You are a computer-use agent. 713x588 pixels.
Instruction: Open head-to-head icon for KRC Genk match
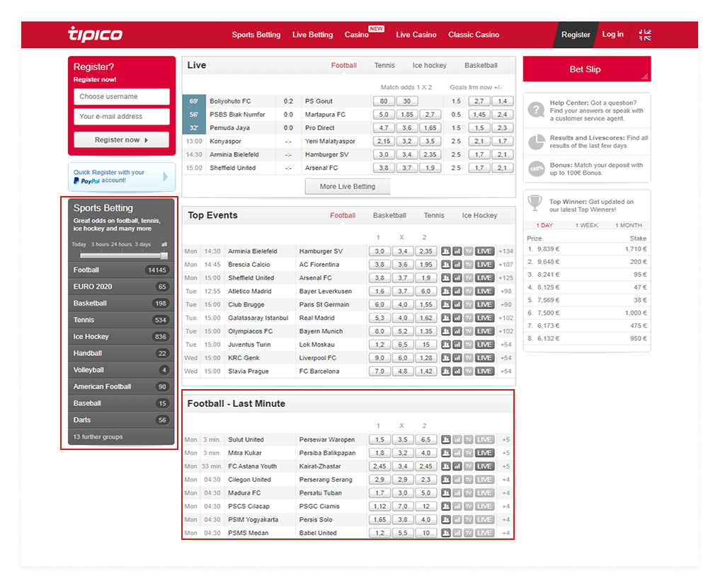pyautogui.click(x=445, y=358)
